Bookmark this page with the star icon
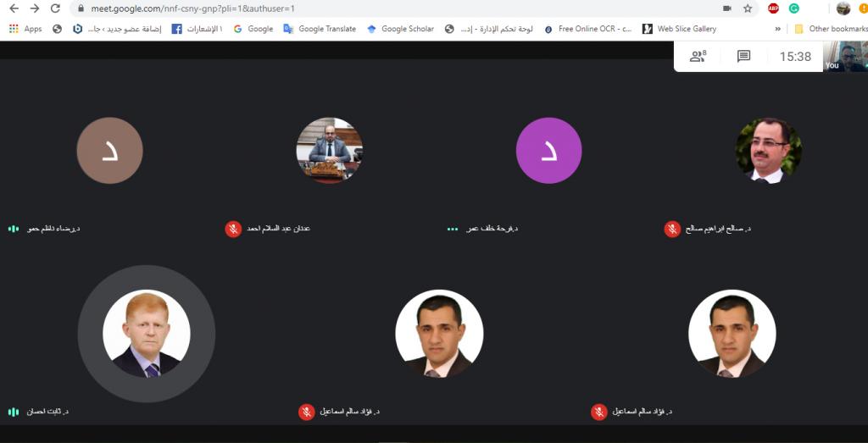 (x=748, y=8)
